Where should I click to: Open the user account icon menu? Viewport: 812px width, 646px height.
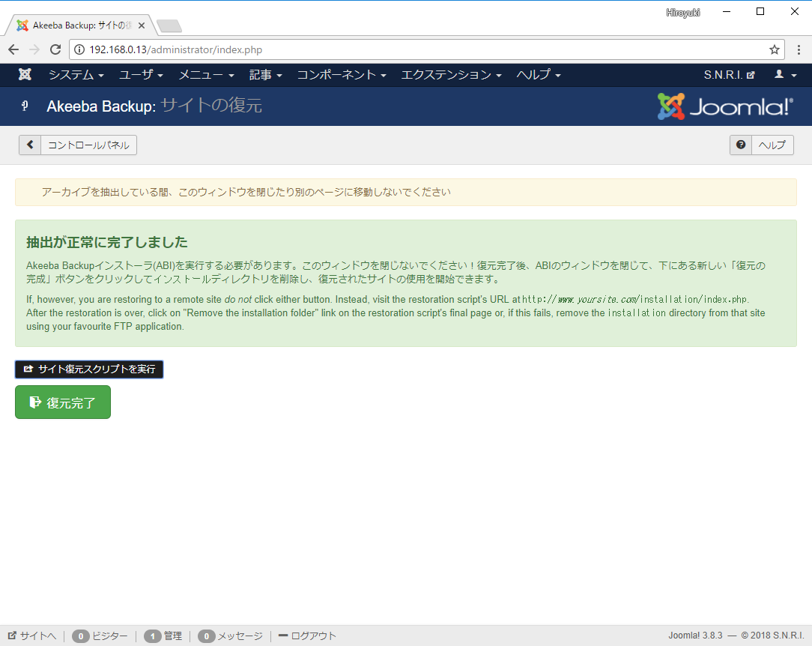(785, 75)
